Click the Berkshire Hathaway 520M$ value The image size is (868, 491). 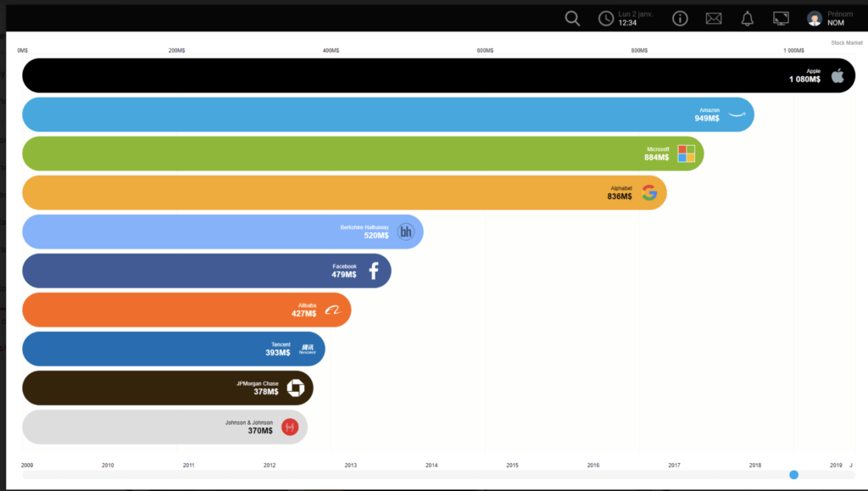click(376, 236)
